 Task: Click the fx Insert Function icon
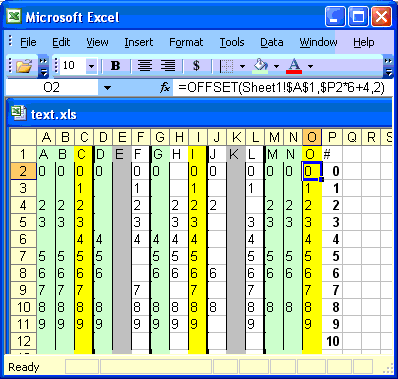coord(165,88)
